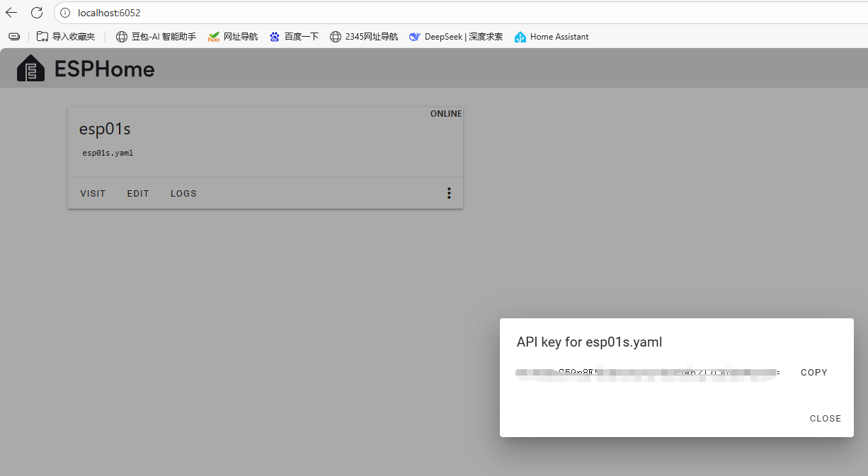Image resolution: width=868 pixels, height=476 pixels.
Task: Click the localhost:6052 address bar
Action: click(460, 13)
